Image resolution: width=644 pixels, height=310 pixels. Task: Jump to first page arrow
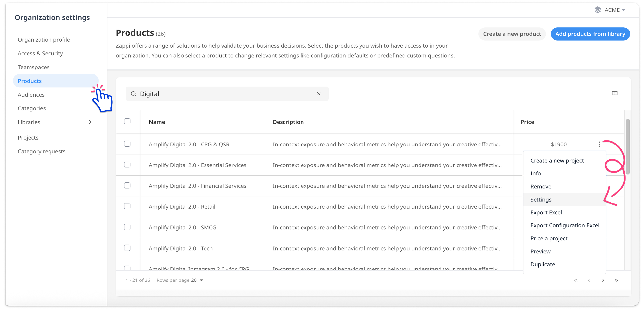(576, 280)
